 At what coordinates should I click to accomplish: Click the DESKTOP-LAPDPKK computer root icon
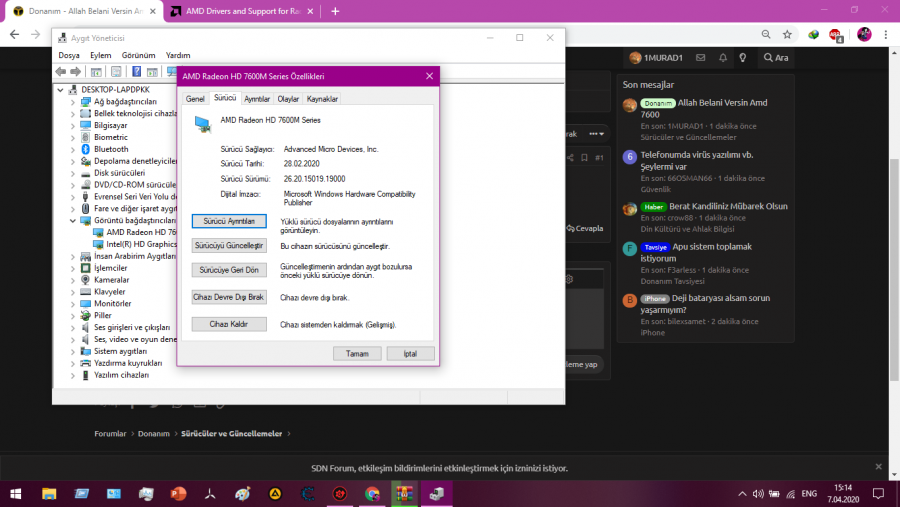tap(73, 90)
